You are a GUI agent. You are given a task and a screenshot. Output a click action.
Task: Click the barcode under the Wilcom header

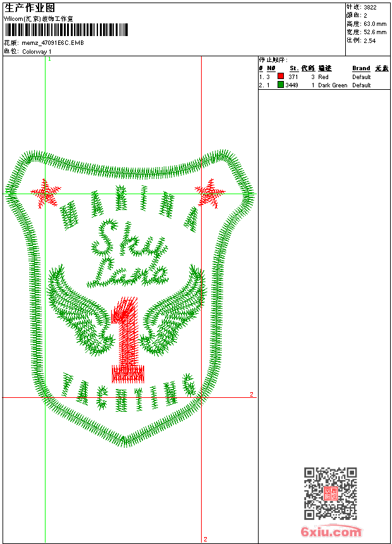pyautogui.click(x=66, y=30)
